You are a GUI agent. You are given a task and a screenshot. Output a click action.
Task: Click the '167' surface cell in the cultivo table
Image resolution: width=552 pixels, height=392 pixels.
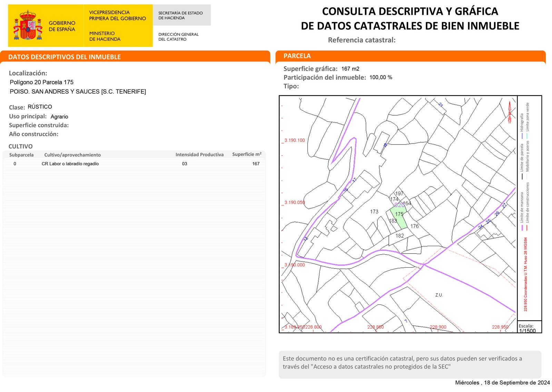click(256, 164)
